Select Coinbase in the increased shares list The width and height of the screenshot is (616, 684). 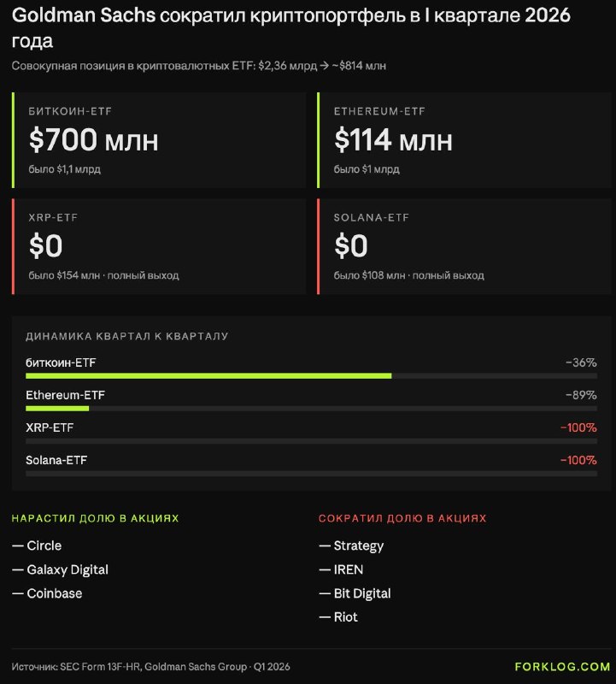tap(55, 593)
